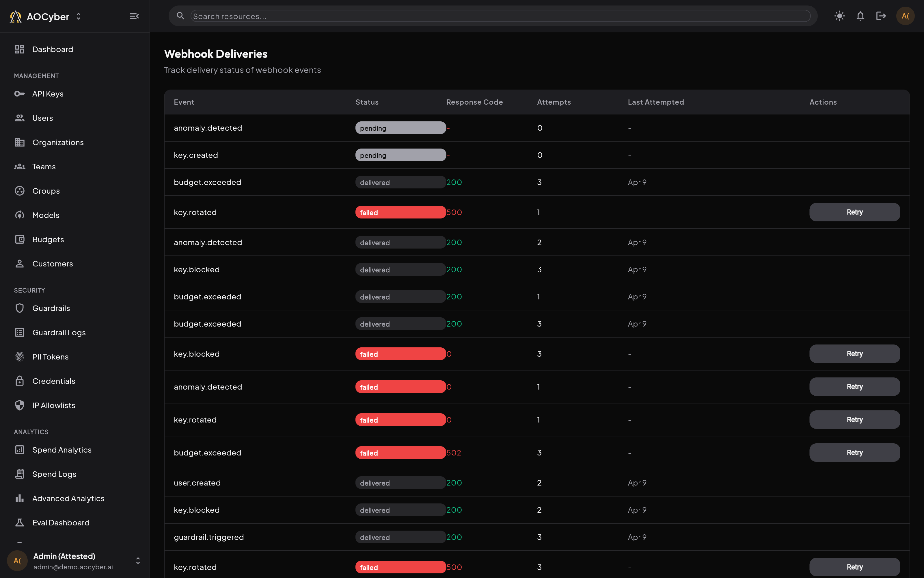Click the Users people icon
This screenshot has width=924, height=578.
(19, 118)
